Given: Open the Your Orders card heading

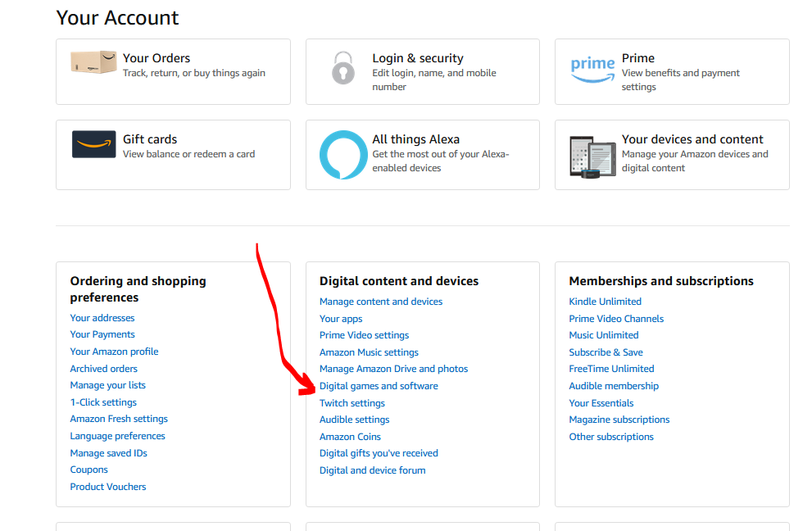Looking at the screenshot, I should 157,58.
